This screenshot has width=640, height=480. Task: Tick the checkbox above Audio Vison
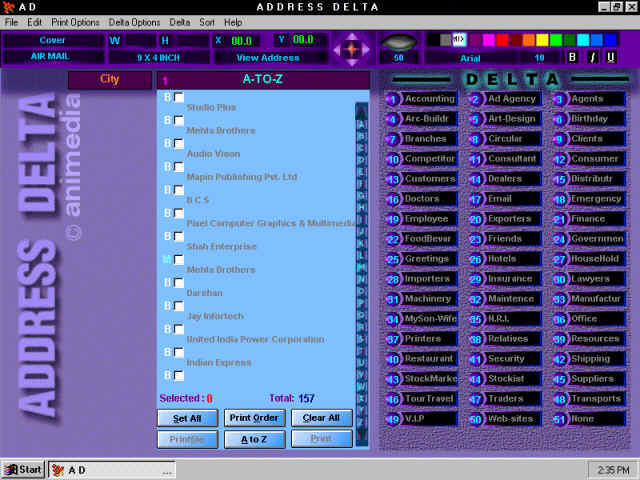(x=179, y=144)
